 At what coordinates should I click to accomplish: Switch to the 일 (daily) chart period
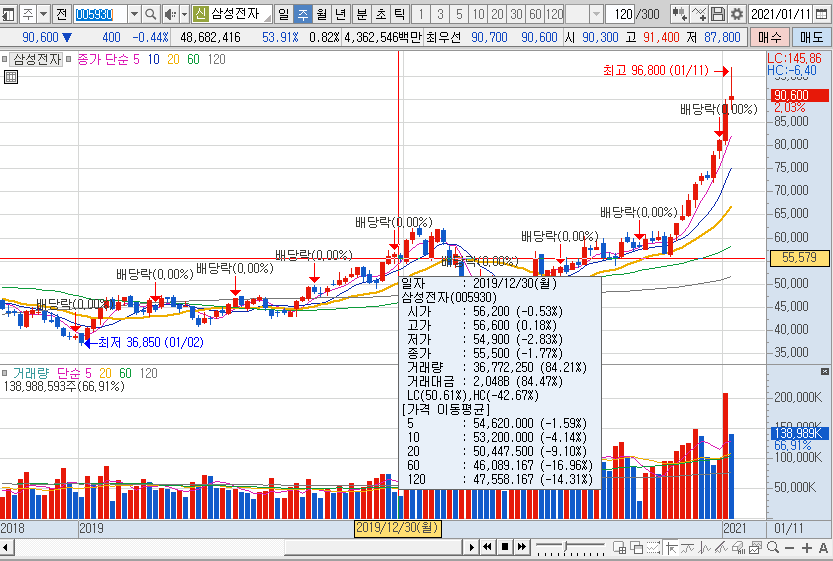284,14
